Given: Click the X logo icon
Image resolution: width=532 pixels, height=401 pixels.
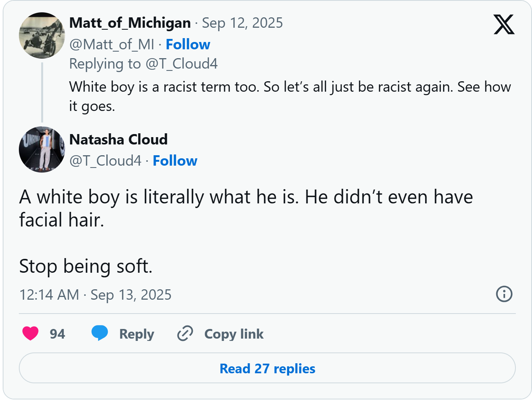Looking at the screenshot, I should [x=504, y=25].
